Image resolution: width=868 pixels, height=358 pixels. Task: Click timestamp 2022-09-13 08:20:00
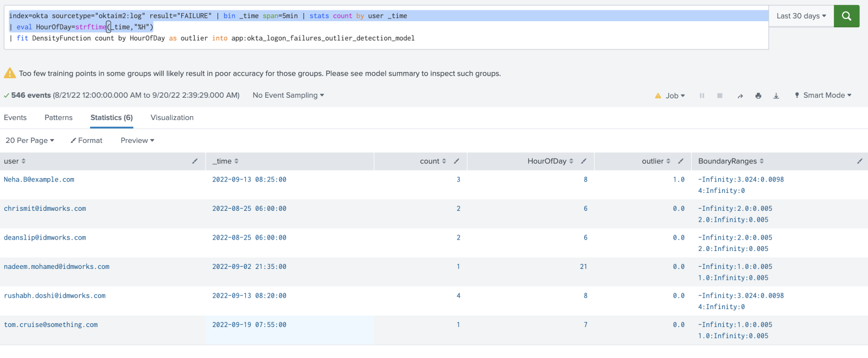(x=249, y=296)
